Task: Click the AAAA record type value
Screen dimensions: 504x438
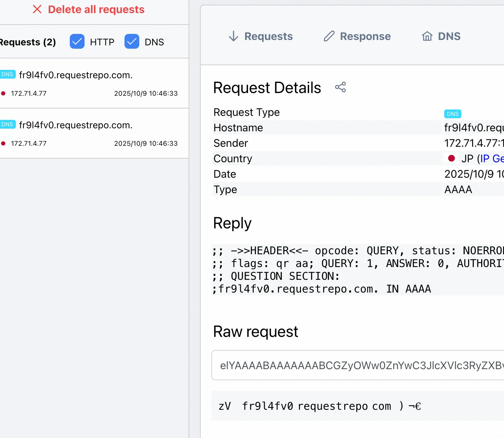Action: 458,189
